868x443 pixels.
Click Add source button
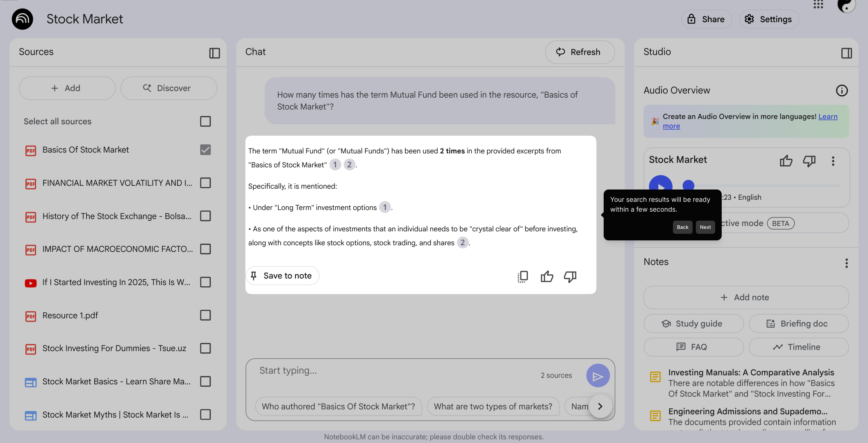(x=67, y=88)
